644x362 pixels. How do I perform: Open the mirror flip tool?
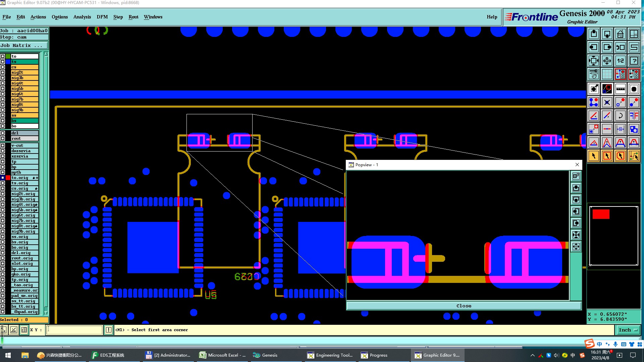pyautogui.click(x=634, y=116)
